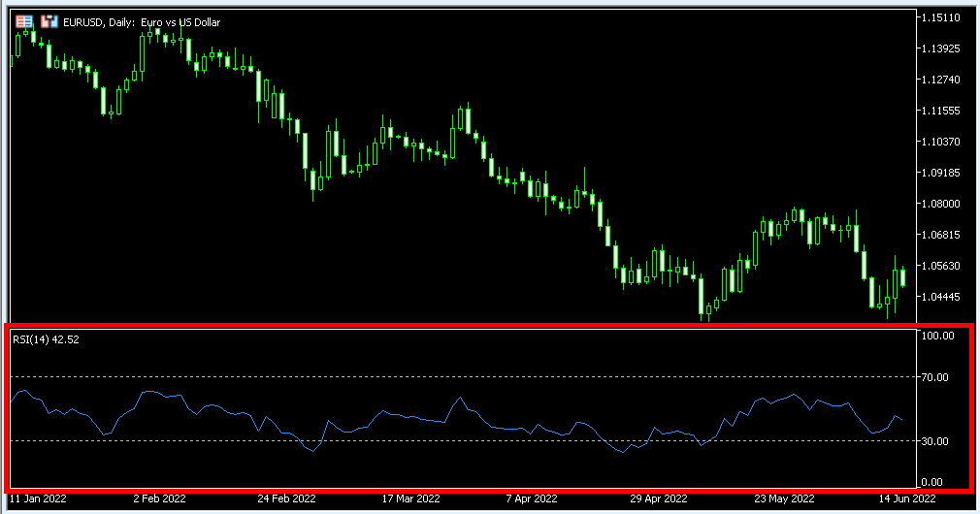Click the EURUSD, Daily chart title

[142, 22]
